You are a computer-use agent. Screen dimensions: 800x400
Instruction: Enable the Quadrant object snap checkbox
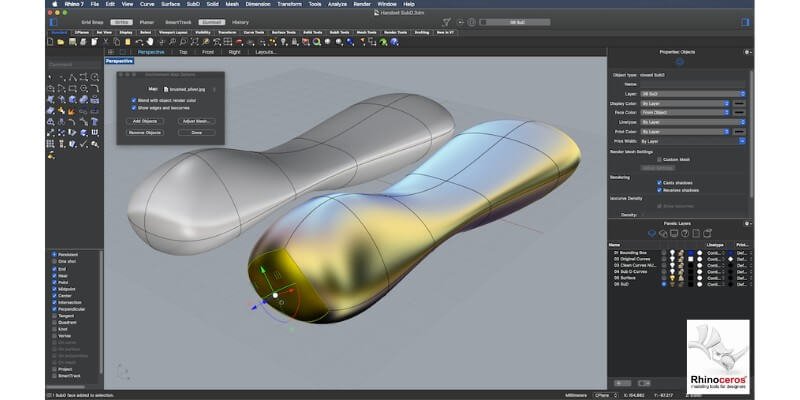54,322
